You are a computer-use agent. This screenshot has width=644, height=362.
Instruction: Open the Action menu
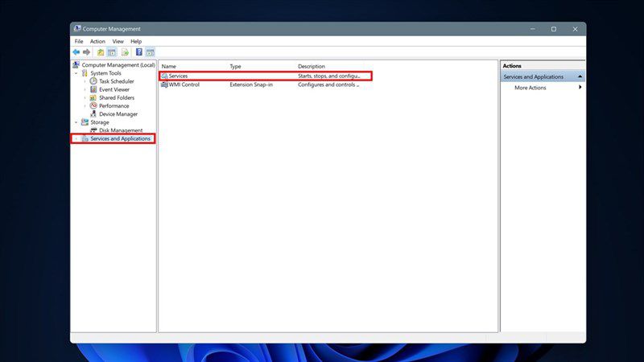[97, 42]
